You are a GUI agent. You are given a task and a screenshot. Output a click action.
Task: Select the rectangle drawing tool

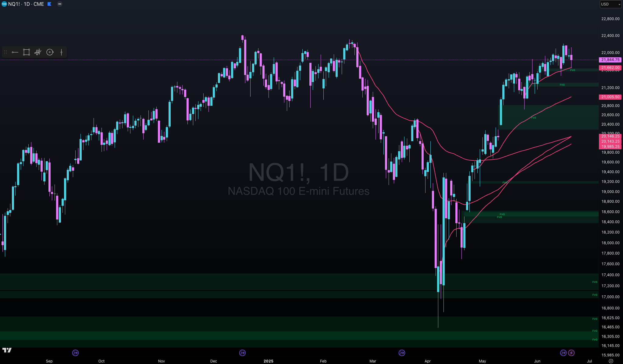(27, 52)
